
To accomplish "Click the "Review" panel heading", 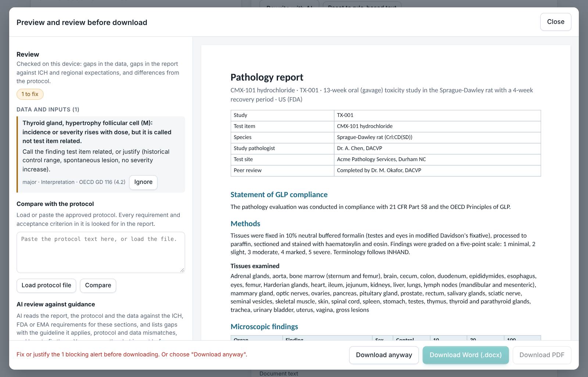I will pos(28,54).
